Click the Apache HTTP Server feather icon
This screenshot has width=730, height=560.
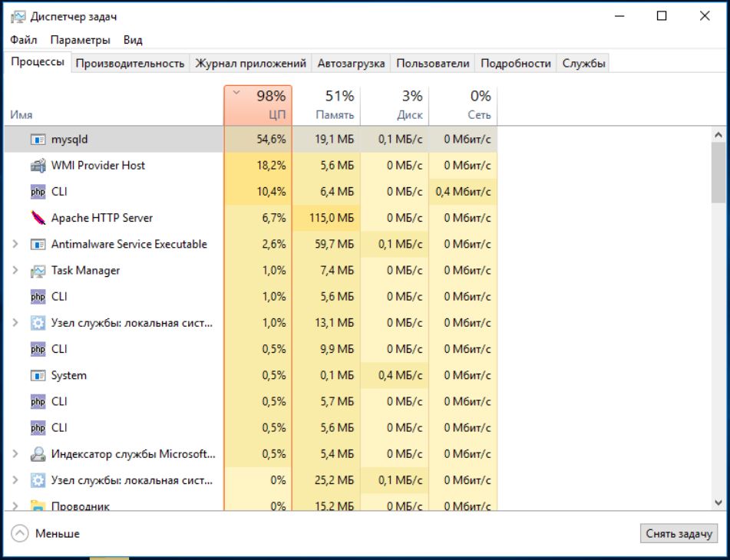tap(38, 219)
